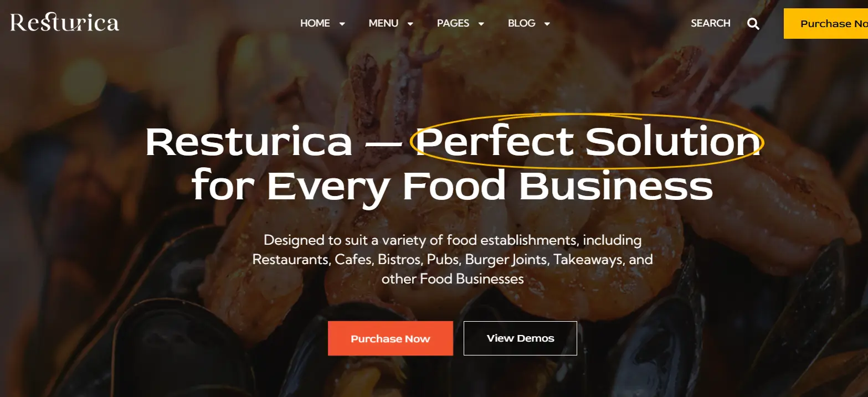This screenshot has height=397, width=868.
Task: Click the search magnifier icon
Action: click(x=753, y=24)
